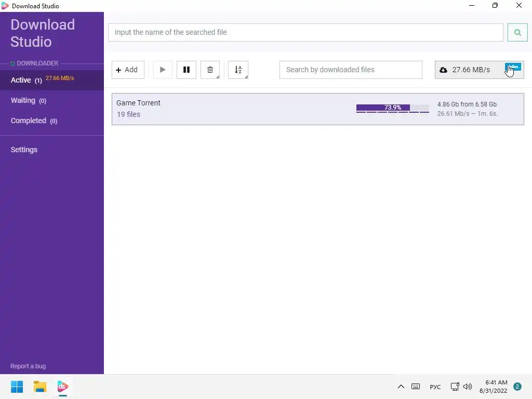Screen dimensions: 532x399
Task: Open the notifications badge showing 2
Action: click(x=517, y=387)
